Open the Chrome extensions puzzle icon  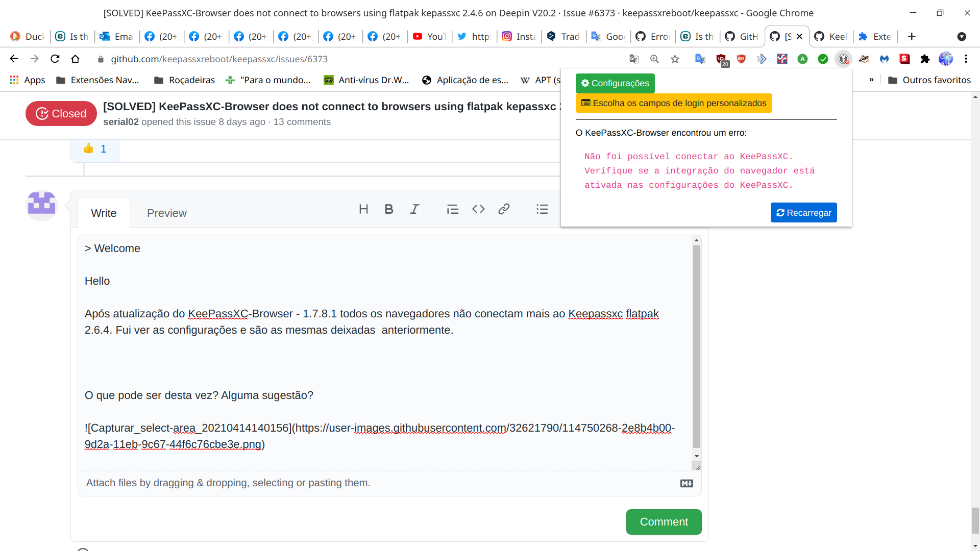[x=925, y=59]
